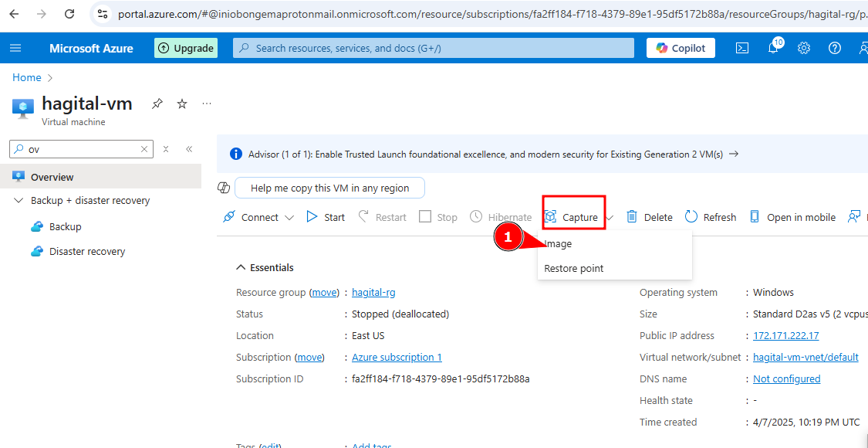Click the Advisor info icon
868x448 pixels.
(236, 154)
